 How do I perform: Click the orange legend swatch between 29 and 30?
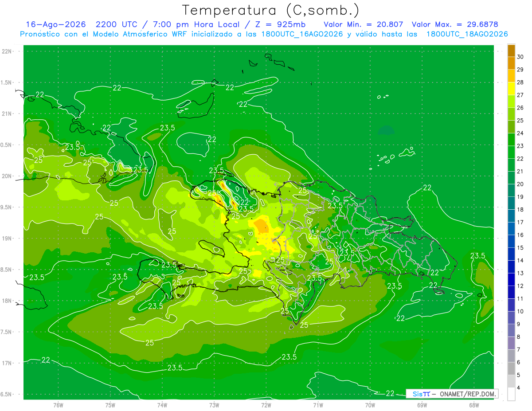point(511,63)
